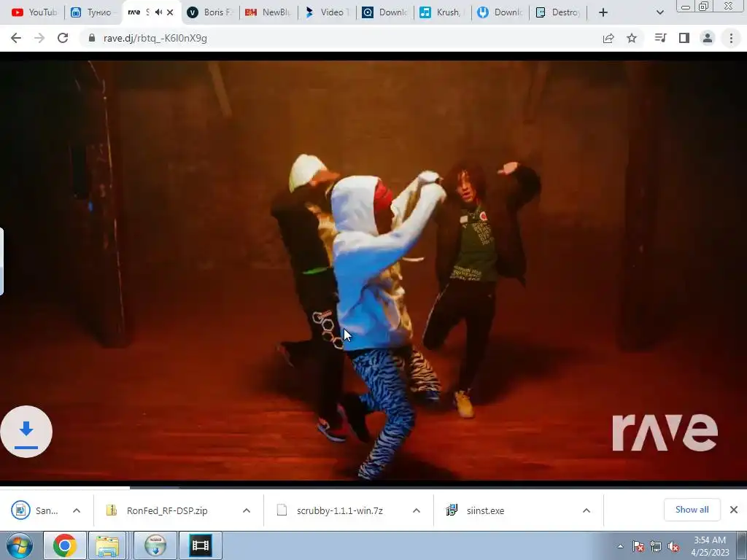747x560 pixels.
Task: Open the tab search dropdown
Action: 659,12
